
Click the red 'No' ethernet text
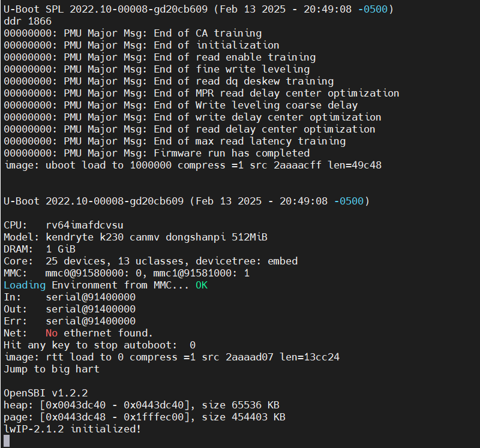[52, 333]
